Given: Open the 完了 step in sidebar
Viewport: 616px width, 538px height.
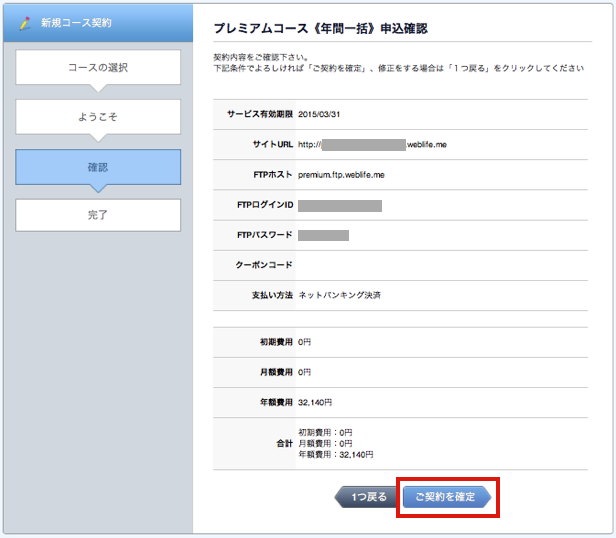Looking at the screenshot, I should pos(98,215).
